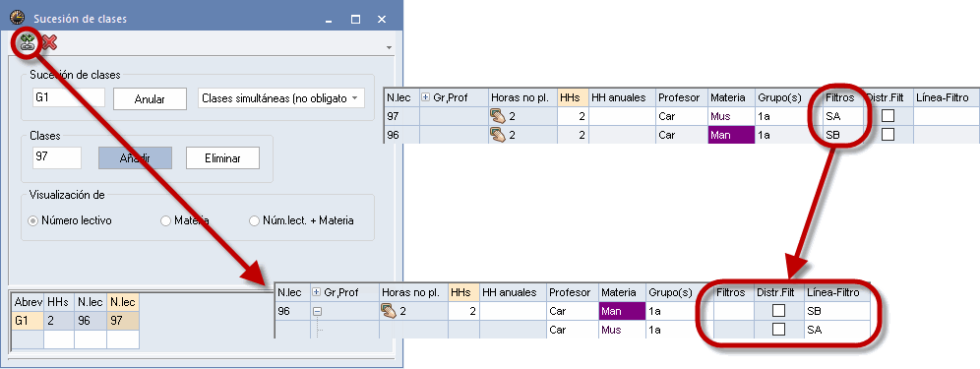Select the Materia radio button
980x369 pixels.
[165, 220]
